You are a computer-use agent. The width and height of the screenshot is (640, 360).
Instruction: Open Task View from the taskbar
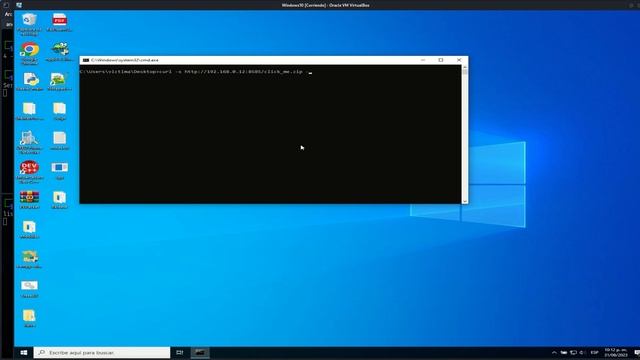coord(180,353)
